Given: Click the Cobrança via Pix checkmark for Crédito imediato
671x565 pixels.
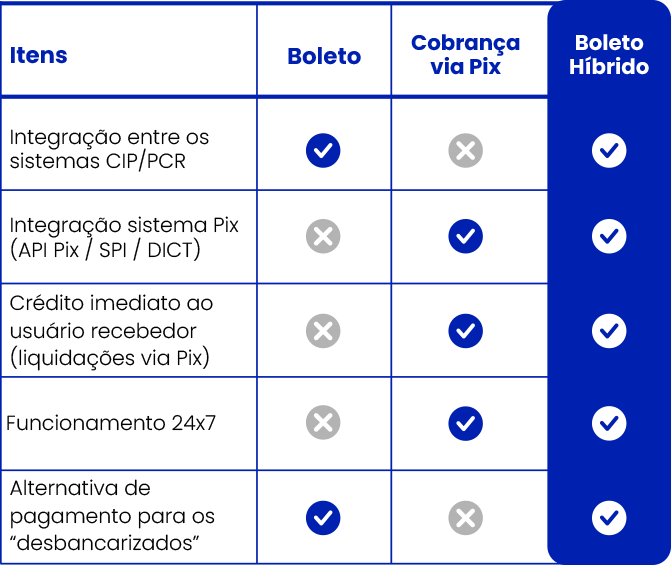Looking at the screenshot, I should [x=466, y=331].
